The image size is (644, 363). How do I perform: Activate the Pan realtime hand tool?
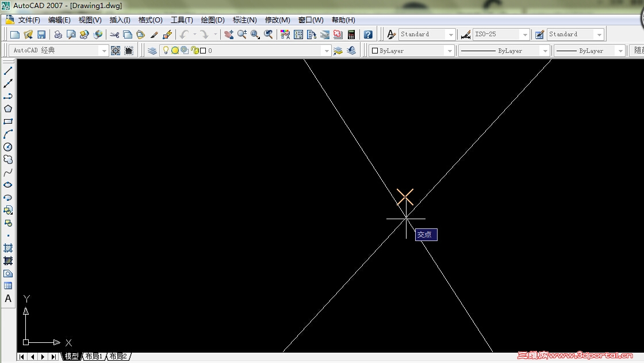click(229, 35)
